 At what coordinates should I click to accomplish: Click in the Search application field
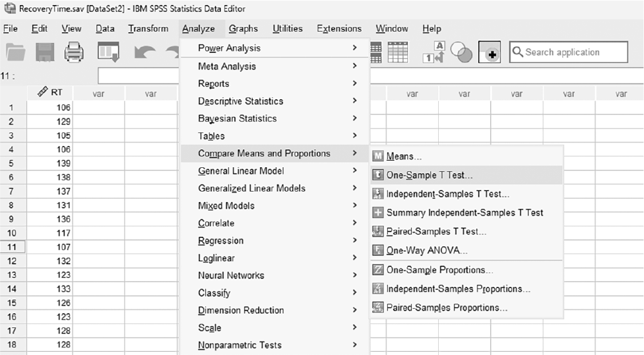pos(569,52)
